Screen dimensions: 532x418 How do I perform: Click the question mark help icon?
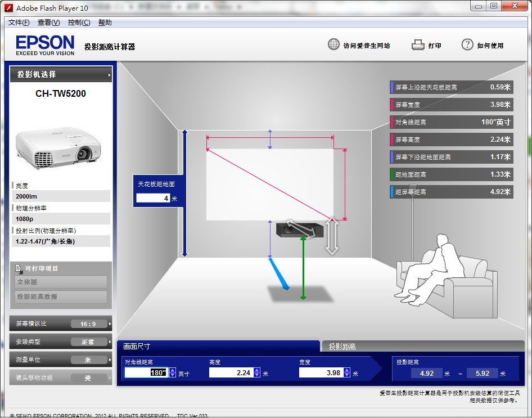(467, 45)
